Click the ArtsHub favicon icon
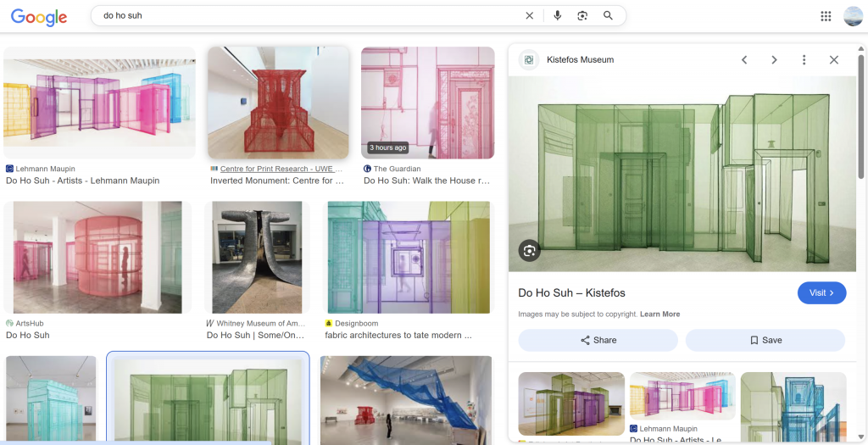Image resolution: width=868 pixels, height=445 pixels. tap(9, 323)
